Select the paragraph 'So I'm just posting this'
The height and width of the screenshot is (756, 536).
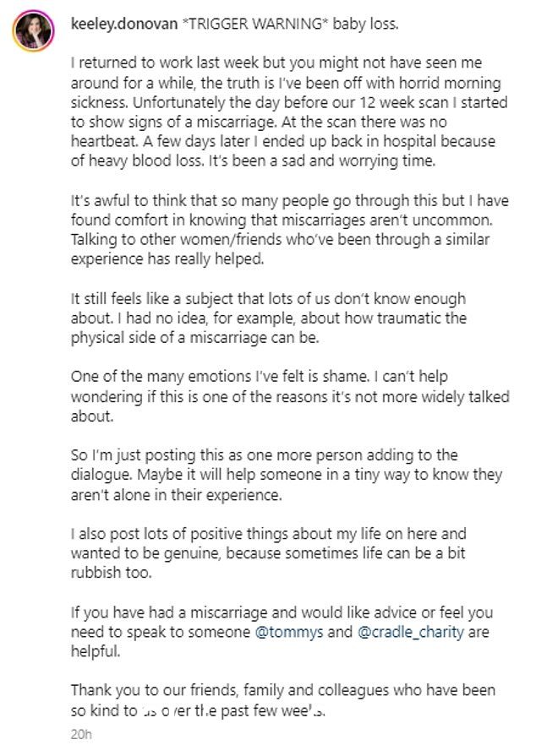tap(287, 475)
